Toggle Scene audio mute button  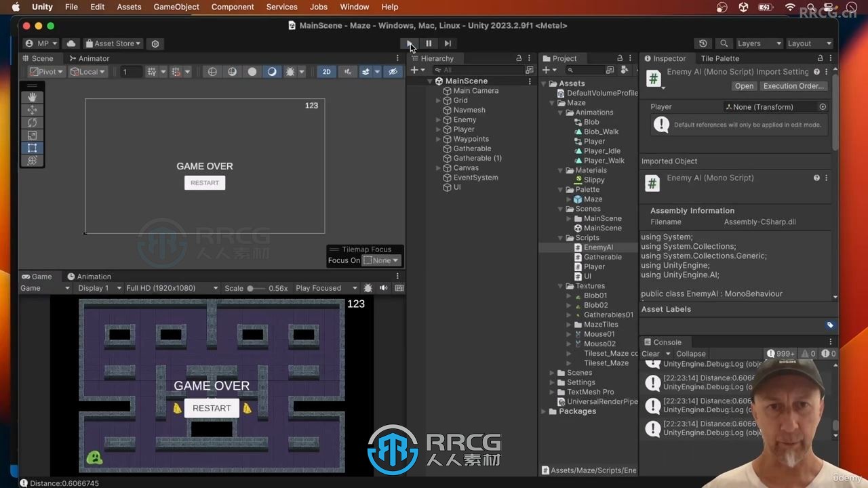348,72
